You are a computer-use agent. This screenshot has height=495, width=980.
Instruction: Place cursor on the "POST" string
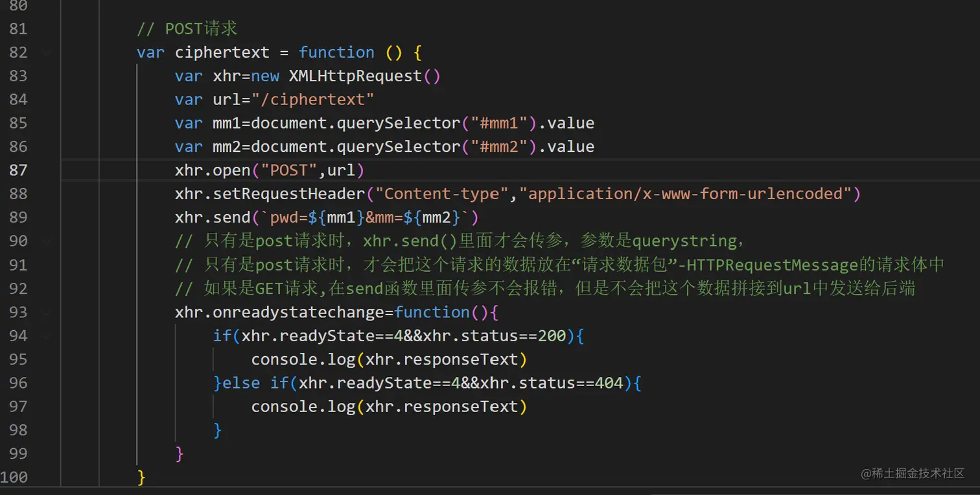click(x=288, y=170)
